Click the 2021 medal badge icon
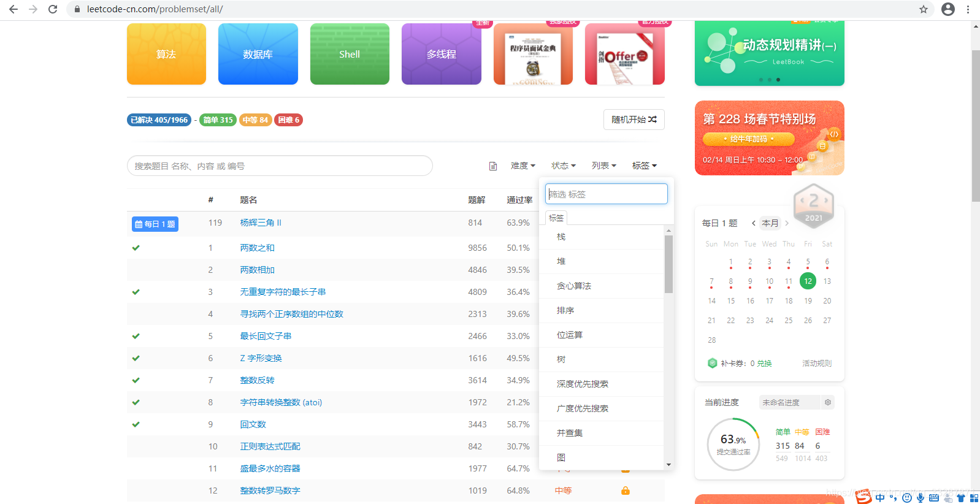980x504 pixels. (x=814, y=205)
